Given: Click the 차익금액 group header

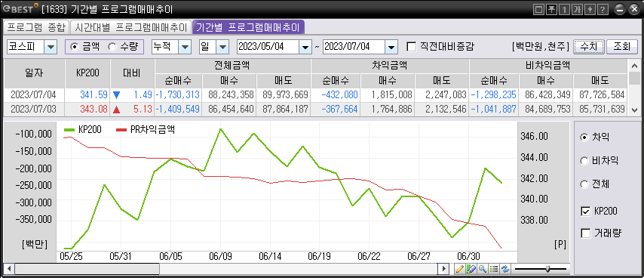Looking at the screenshot, I should (x=389, y=66).
